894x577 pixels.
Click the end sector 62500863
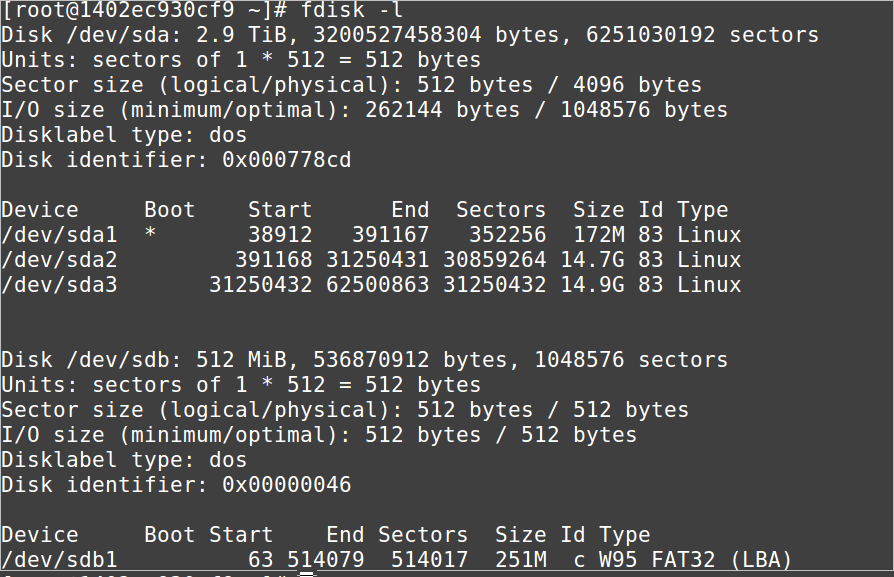pos(377,285)
